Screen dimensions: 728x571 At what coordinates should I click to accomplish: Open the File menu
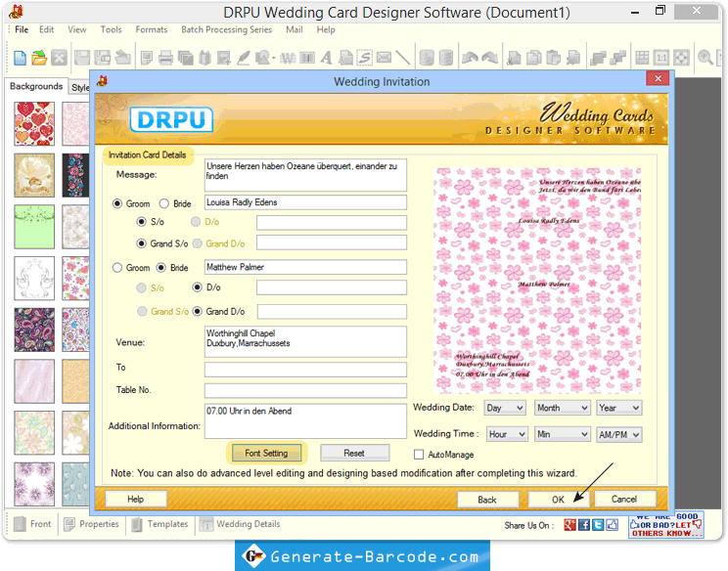coord(22,29)
